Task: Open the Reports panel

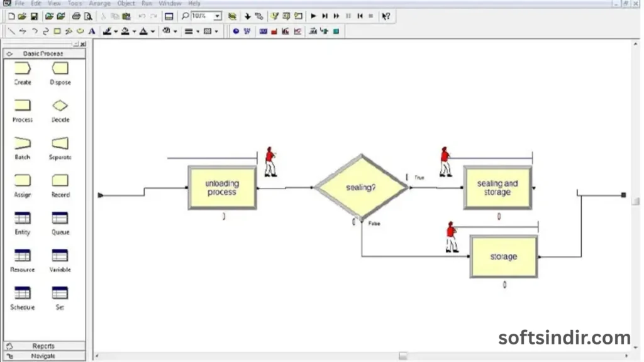Action: click(43, 346)
